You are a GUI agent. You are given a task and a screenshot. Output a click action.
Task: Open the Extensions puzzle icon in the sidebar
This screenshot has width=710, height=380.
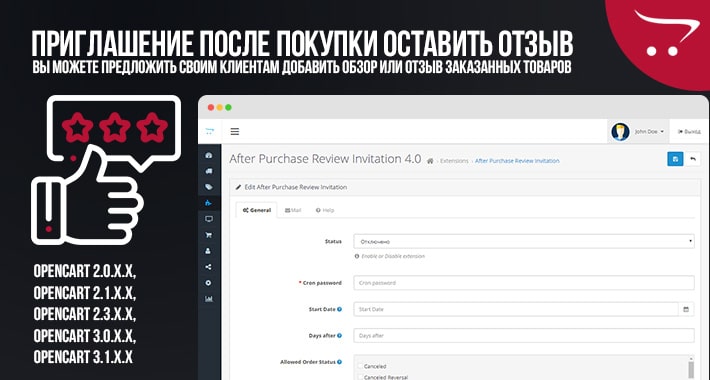click(209, 203)
